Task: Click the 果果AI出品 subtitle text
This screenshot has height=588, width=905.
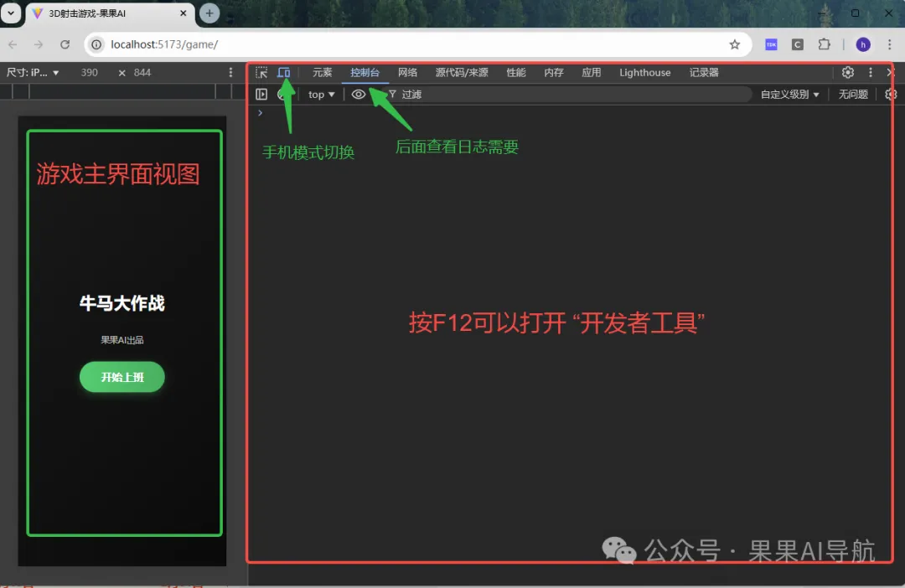Action: tap(122, 340)
